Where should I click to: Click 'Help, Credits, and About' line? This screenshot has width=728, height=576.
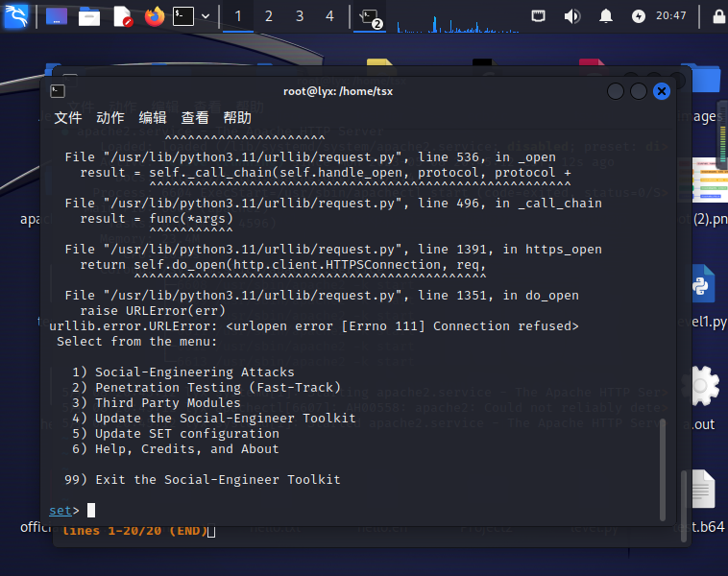click(176, 449)
